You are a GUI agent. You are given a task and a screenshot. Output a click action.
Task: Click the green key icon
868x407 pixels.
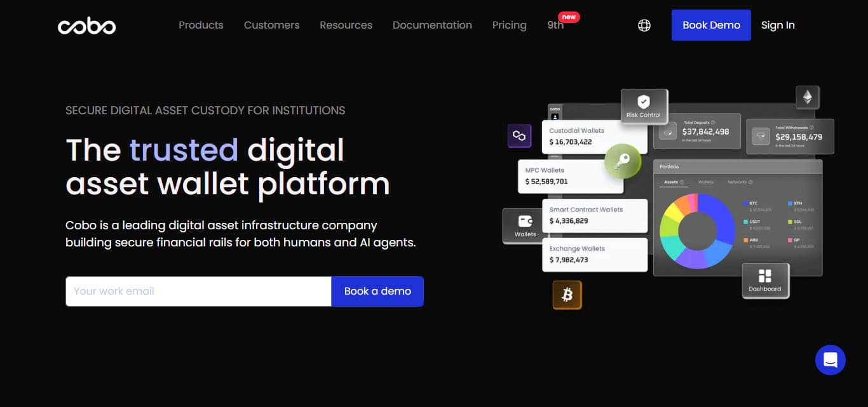tap(622, 161)
